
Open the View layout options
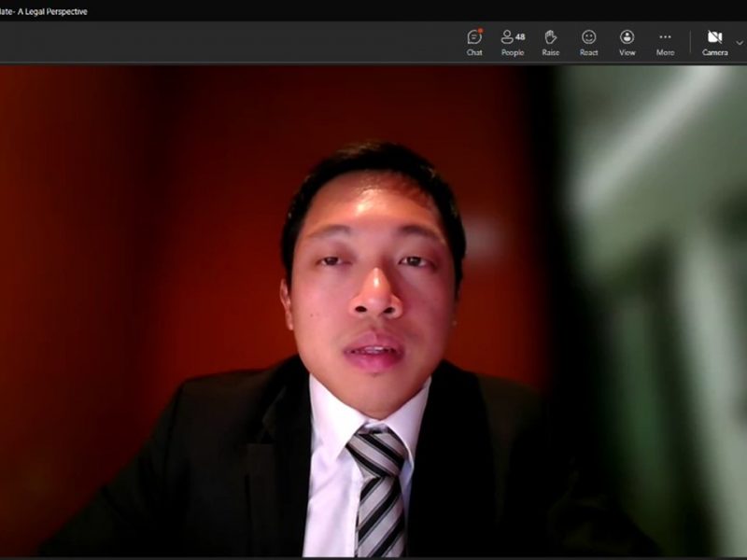627,43
